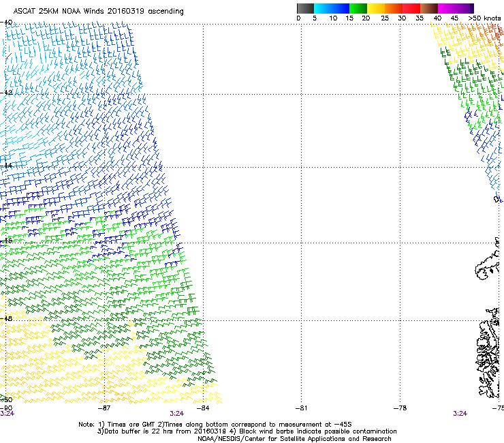Viewport: 504px width, 443px height.
Task: Select the -46 latitude axis label
Action: tap(6, 241)
